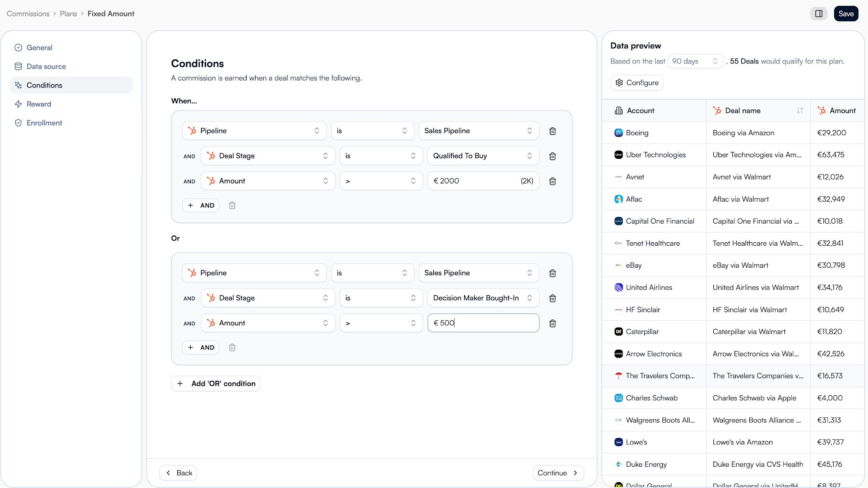
Task: Click the €63,475 amount cell
Action: click(x=837, y=155)
